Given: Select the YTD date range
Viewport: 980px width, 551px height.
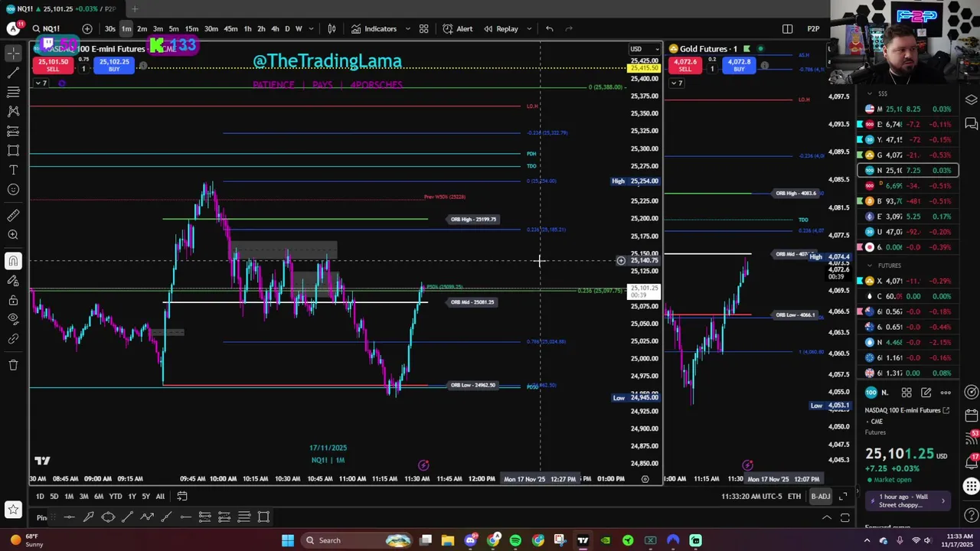Looking at the screenshot, I should (115, 496).
